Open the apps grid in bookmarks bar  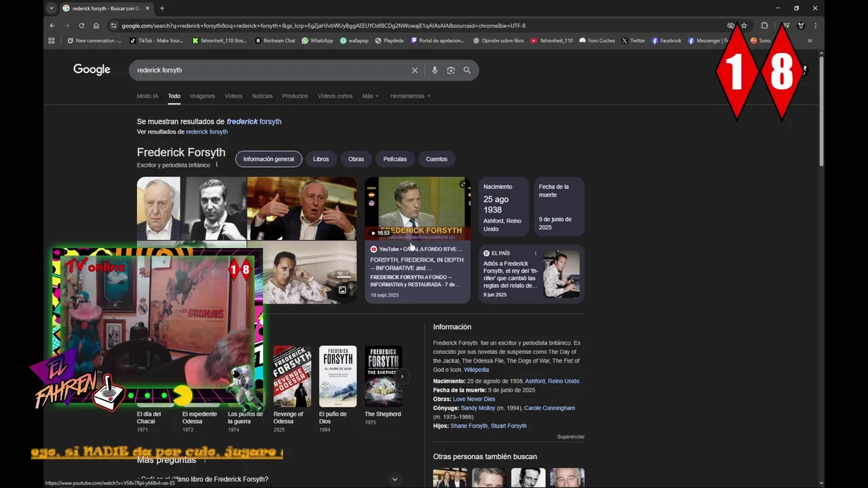pyautogui.click(x=52, y=41)
